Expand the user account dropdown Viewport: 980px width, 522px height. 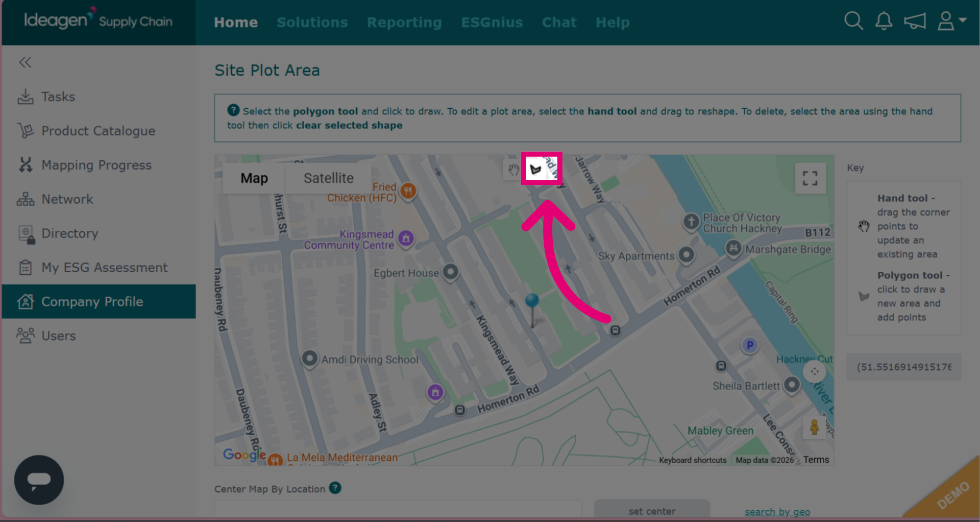(951, 21)
